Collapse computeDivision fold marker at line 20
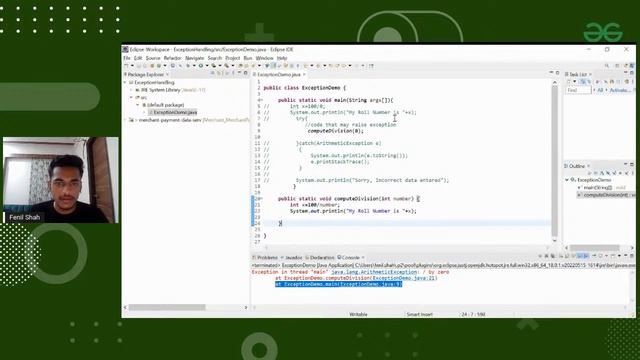The image size is (640, 360). point(261,199)
